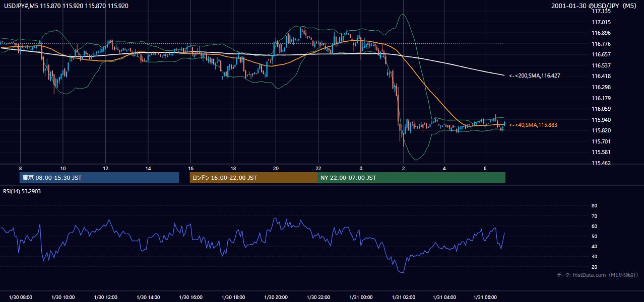Click hour label 18 under price chart

tap(233, 168)
